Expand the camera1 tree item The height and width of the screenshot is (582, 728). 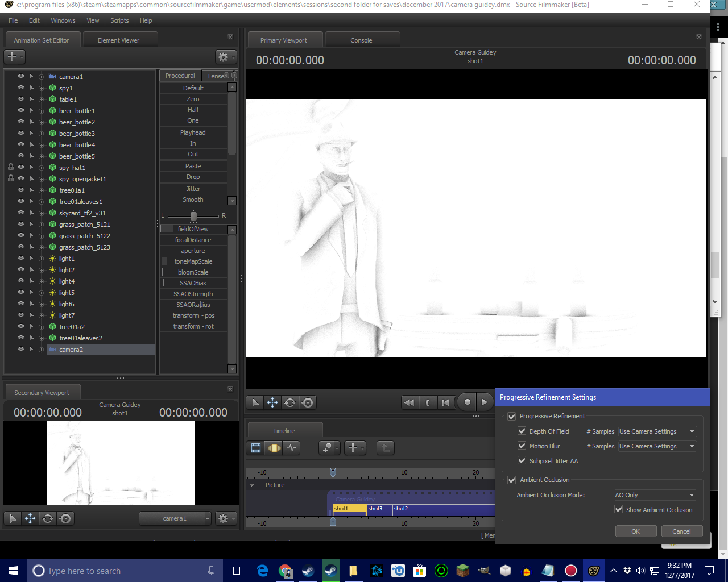pos(41,77)
